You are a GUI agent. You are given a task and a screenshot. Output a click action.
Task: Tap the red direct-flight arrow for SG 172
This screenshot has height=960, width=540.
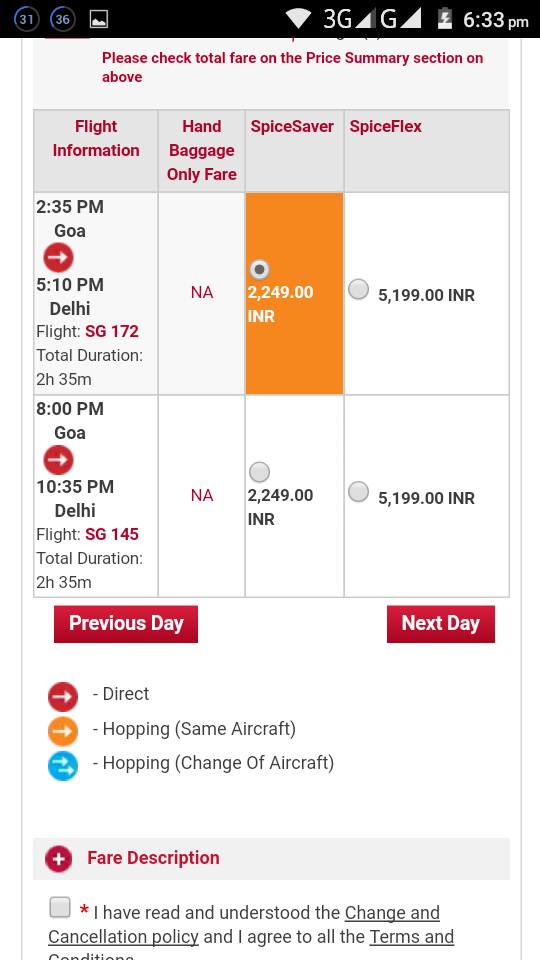(58, 258)
